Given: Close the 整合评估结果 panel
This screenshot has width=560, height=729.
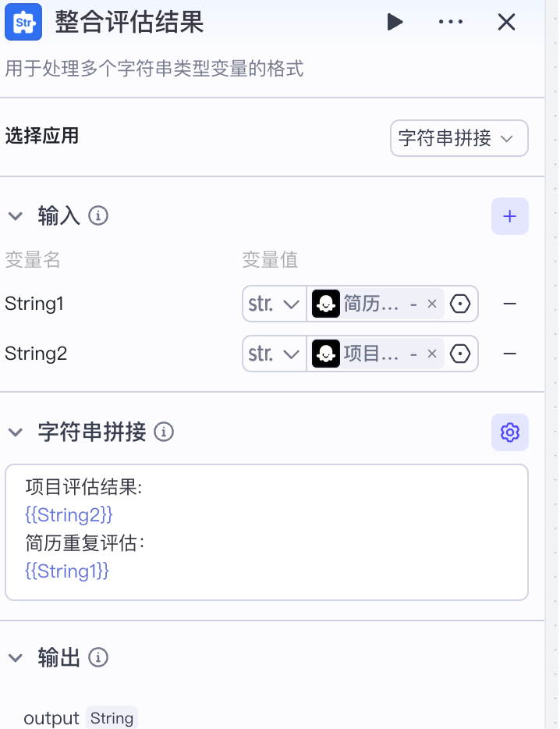Looking at the screenshot, I should tap(507, 23).
